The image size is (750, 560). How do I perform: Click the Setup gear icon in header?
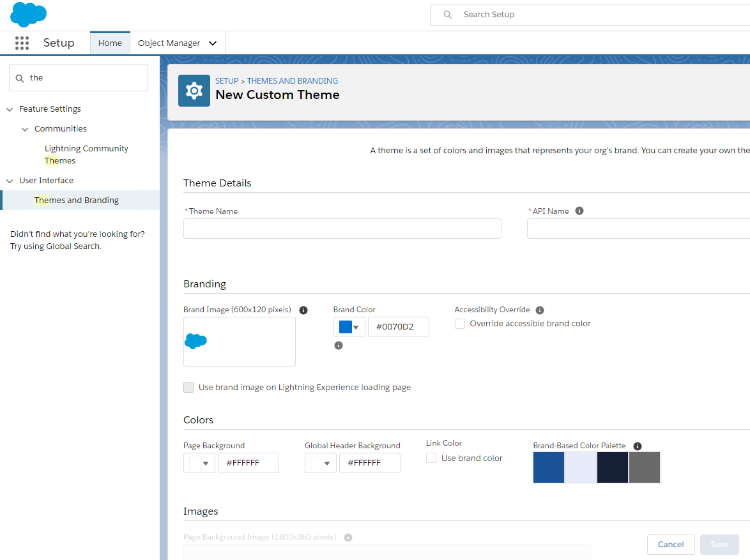pos(194,91)
